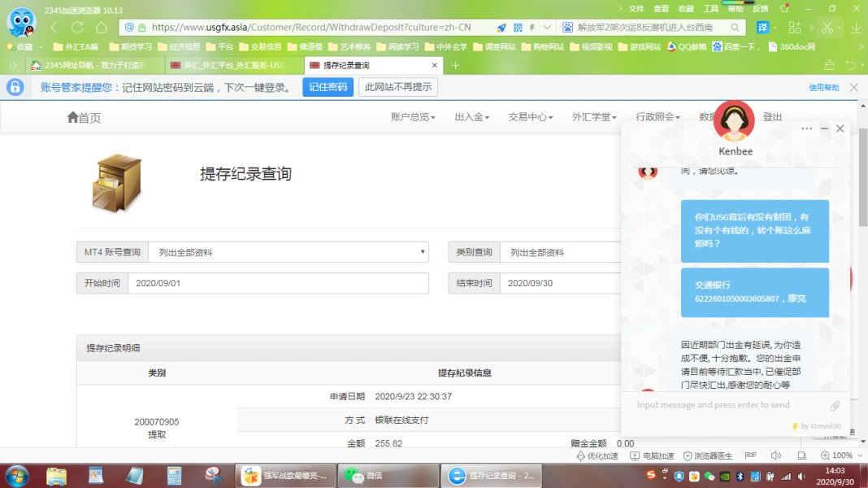Minimize the Kenbee chat widget
This screenshot has height=488, width=868.
(x=824, y=129)
